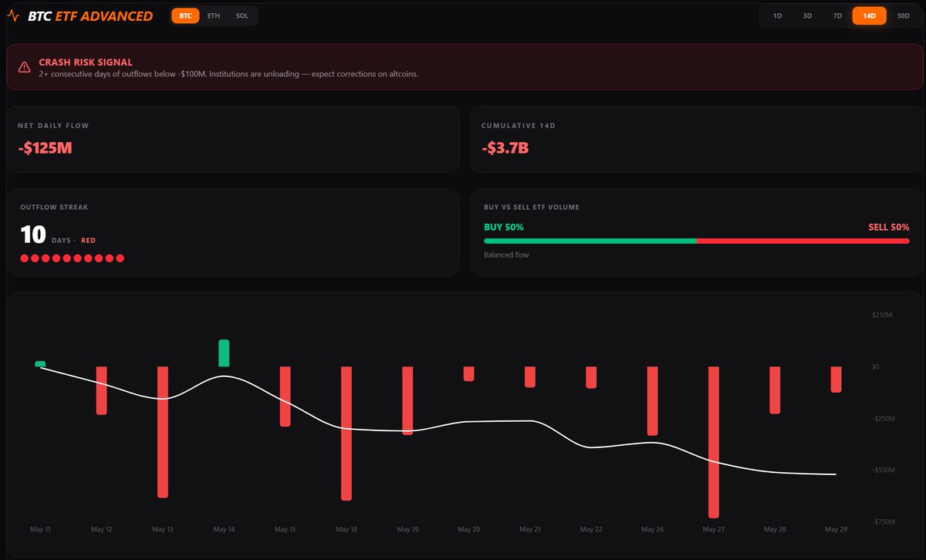Image resolution: width=926 pixels, height=560 pixels.
Task: Click the May 18 axis label
Action: [346, 530]
